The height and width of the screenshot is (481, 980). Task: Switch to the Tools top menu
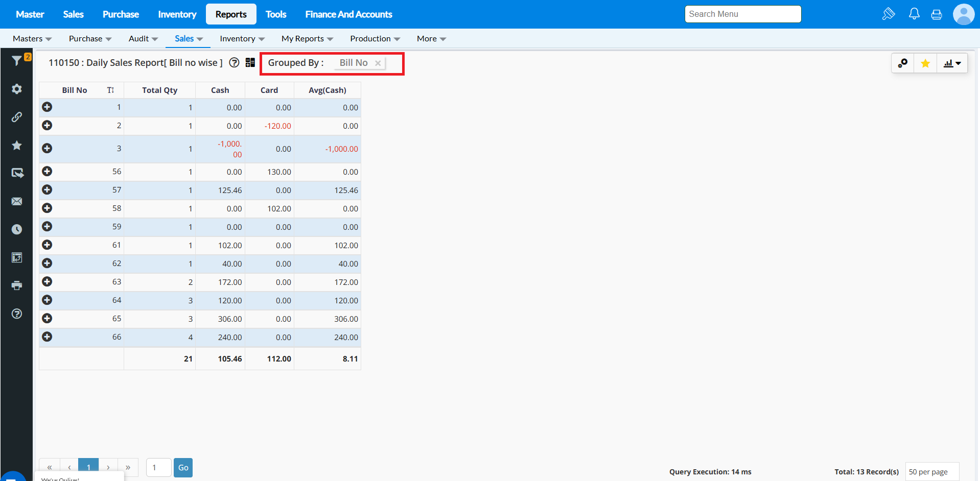point(275,14)
